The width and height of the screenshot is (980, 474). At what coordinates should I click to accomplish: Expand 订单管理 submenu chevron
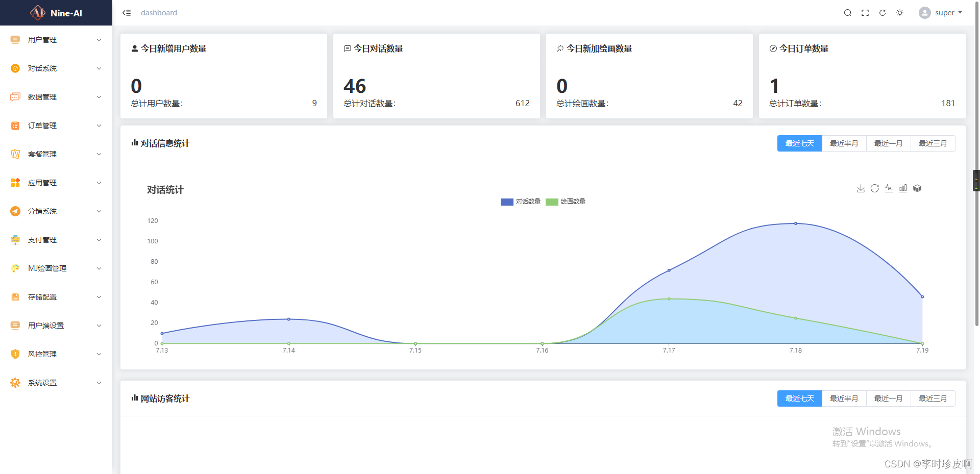[99, 126]
